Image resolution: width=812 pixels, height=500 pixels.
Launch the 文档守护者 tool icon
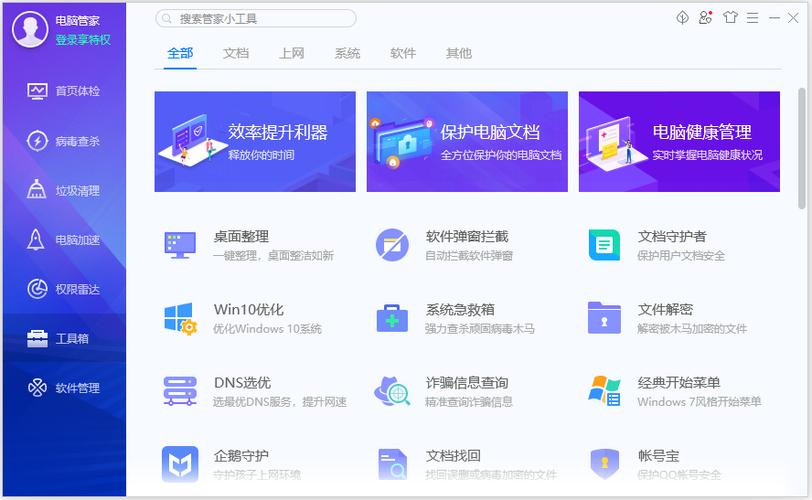[x=604, y=245]
